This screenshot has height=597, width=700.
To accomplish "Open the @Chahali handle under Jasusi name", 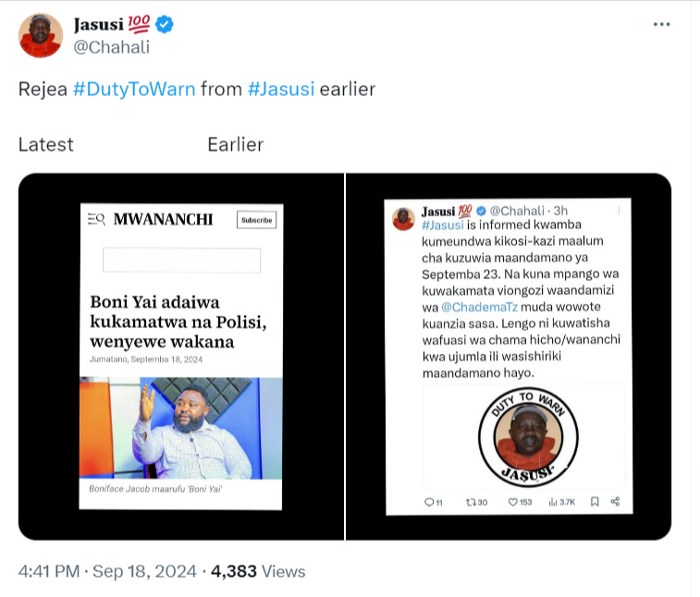I will [x=112, y=47].
